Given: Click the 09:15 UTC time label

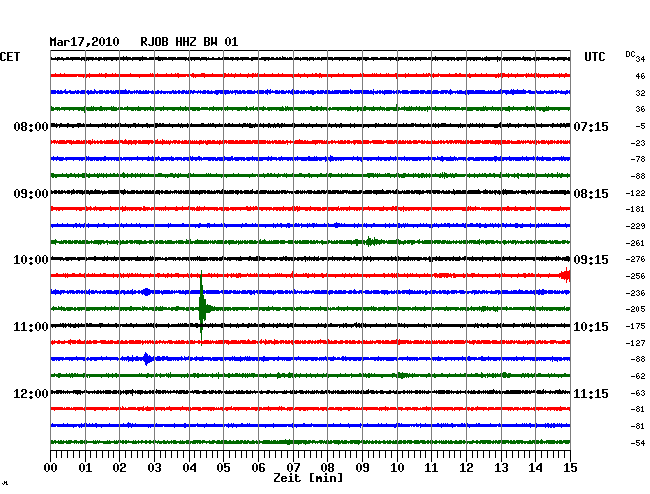Looking at the screenshot, I should click(591, 260).
